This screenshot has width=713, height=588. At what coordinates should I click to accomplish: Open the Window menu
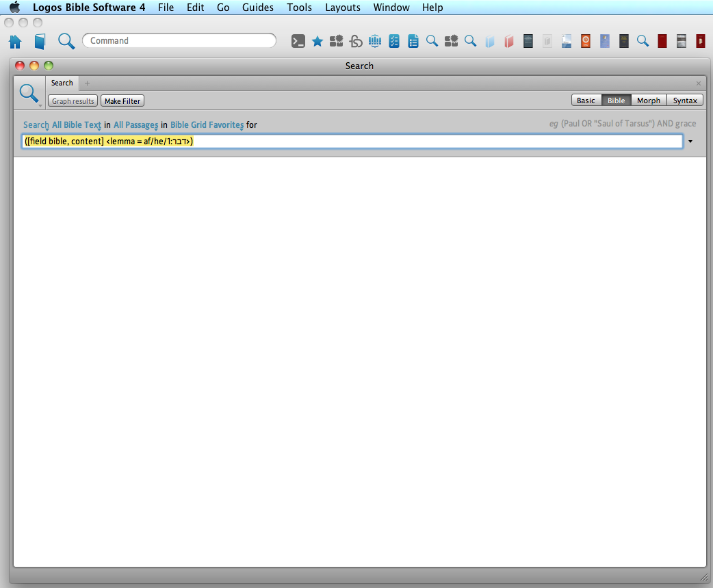[x=391, y=8]
